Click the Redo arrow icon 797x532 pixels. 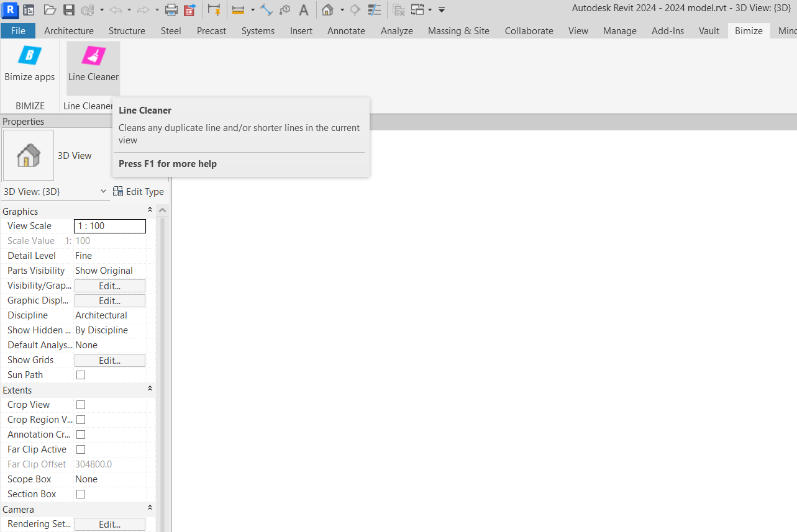click(x=143, y=10)
